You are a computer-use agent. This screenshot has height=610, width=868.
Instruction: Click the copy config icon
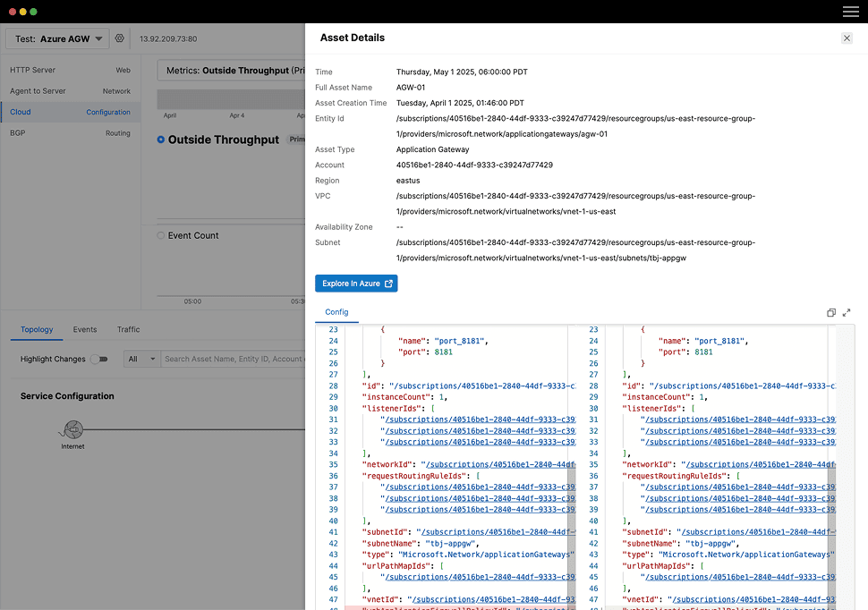pos(830,312)
